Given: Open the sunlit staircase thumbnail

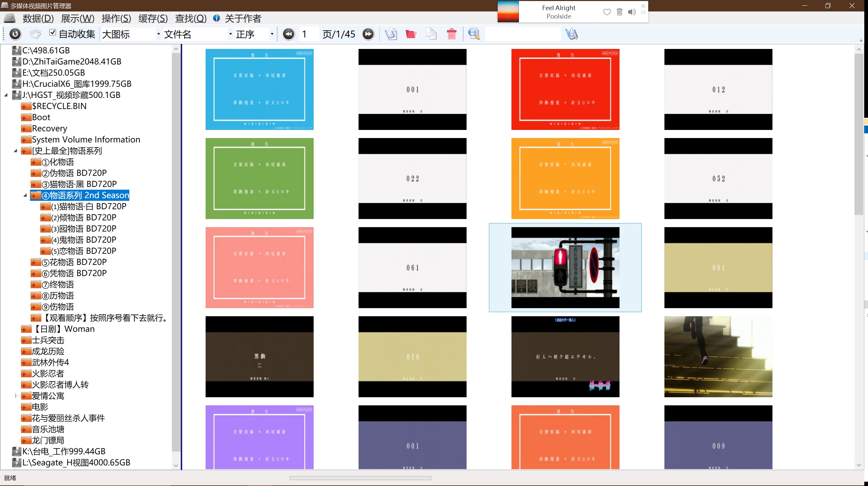Looking at the screenshot, I should pyautogui.click(x=718, y=357).
